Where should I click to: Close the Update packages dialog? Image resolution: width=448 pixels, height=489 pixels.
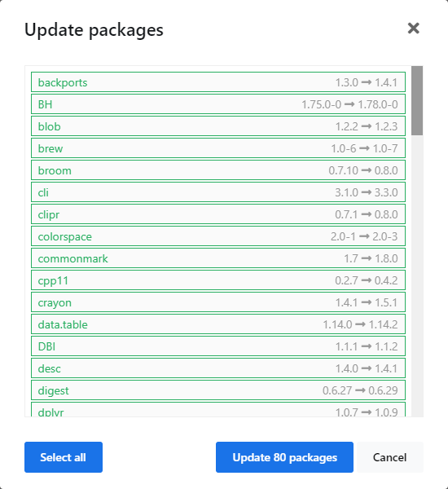[414, 29]
